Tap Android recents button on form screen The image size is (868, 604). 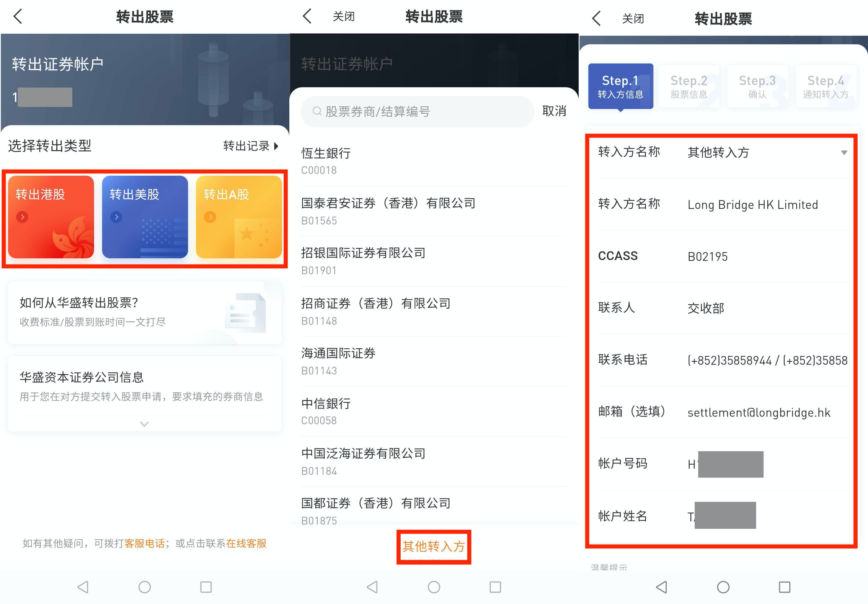[x=785, y=586]
